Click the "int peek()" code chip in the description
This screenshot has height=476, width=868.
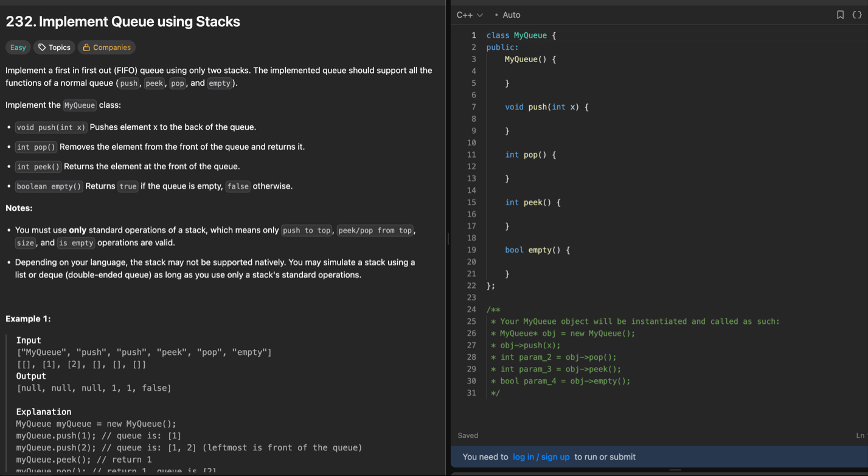38,166
